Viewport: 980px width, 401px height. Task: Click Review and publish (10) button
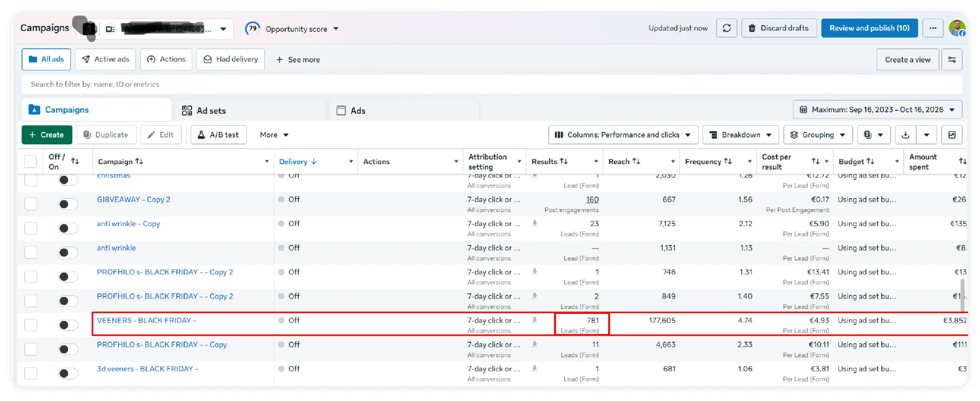pyautogui.click(x=869, y=28)
